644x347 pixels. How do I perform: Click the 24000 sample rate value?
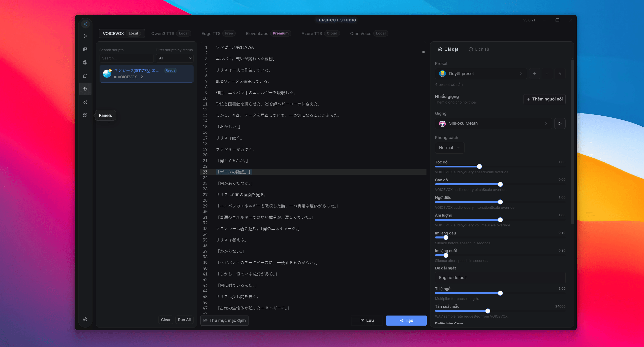[x=560, y=306]
